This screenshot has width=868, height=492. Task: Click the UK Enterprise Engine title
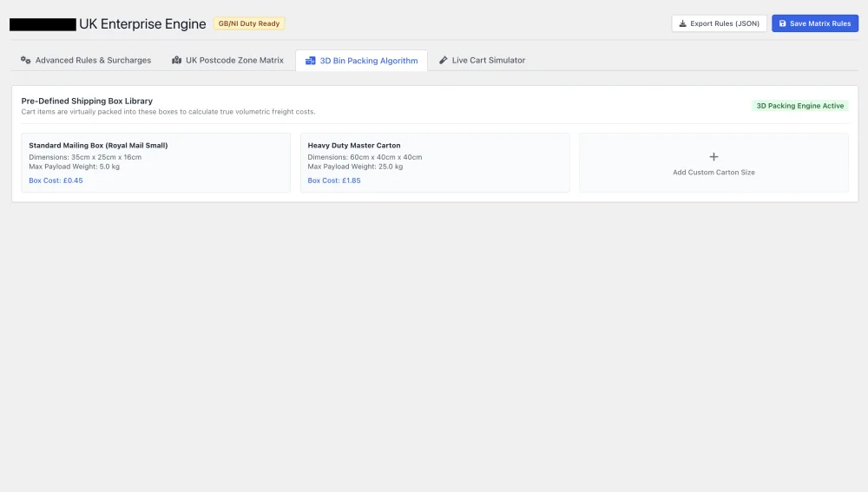(142, 23)
